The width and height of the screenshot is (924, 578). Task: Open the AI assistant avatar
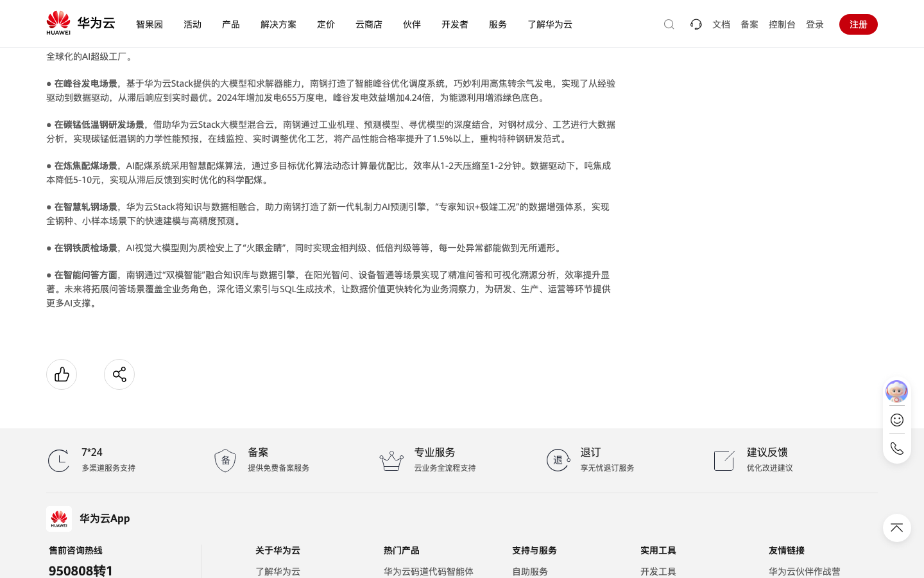tap(897, 391)
